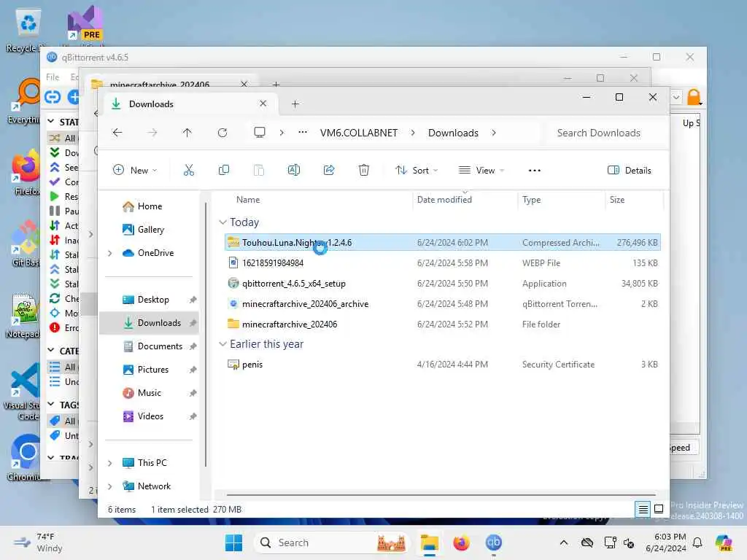
Task: Open the Sort dropdown menu
Action: [x=416, y=170]
